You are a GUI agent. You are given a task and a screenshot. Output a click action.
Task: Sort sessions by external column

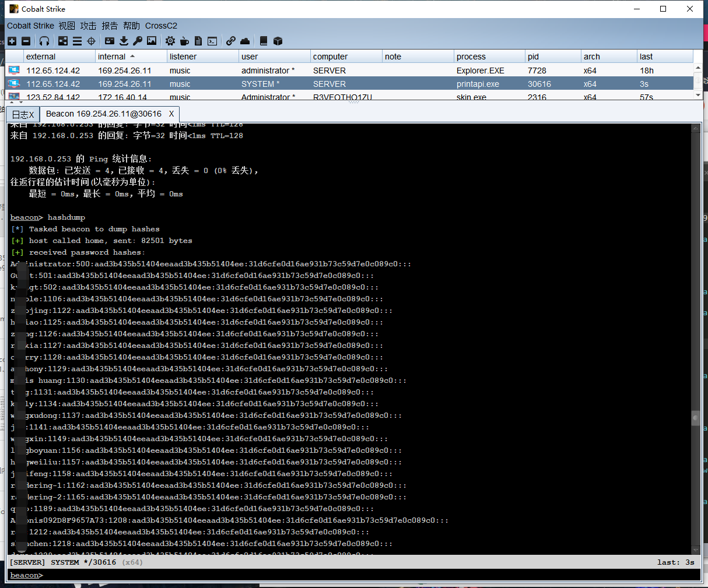(59, 57)
